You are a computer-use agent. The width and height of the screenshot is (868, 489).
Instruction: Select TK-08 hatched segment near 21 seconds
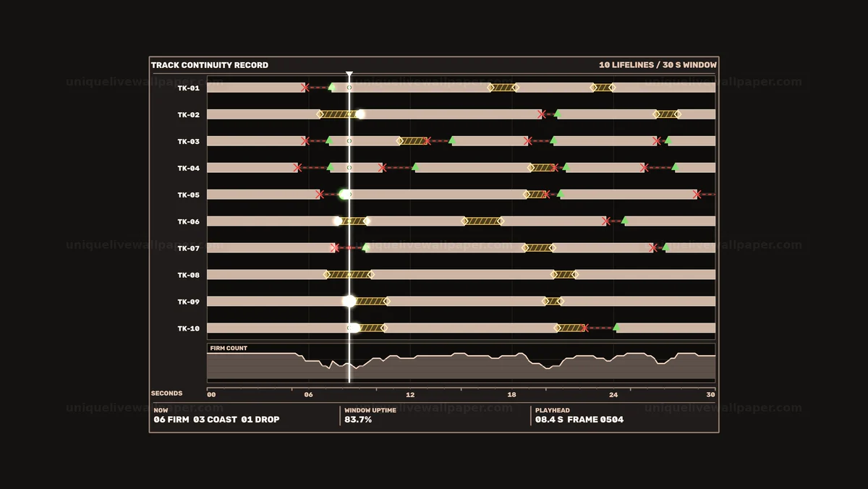pos(564,275)
